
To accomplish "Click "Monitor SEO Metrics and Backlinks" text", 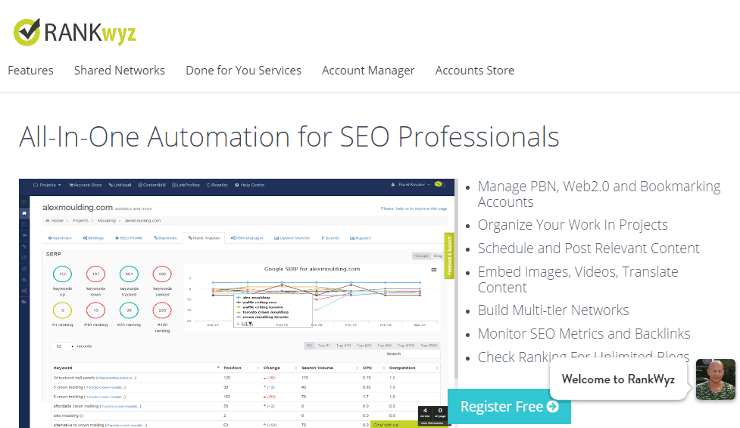I will (x=584, y=334).
